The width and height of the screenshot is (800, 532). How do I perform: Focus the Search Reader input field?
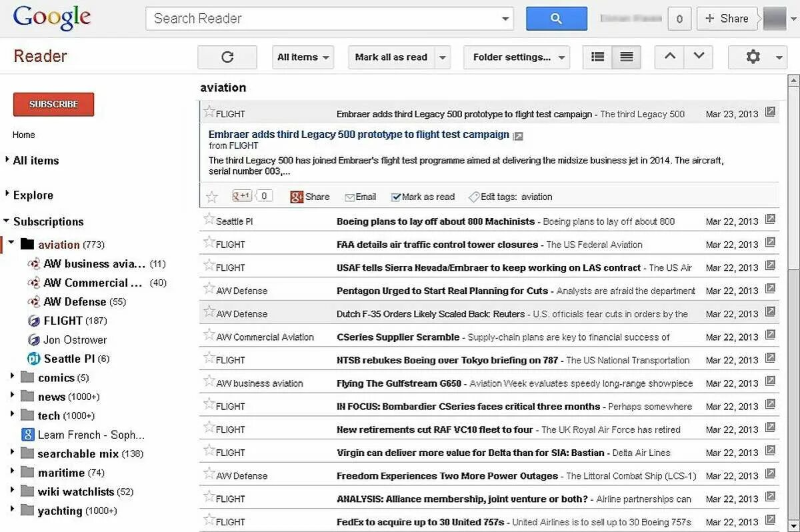click(323, 19)
